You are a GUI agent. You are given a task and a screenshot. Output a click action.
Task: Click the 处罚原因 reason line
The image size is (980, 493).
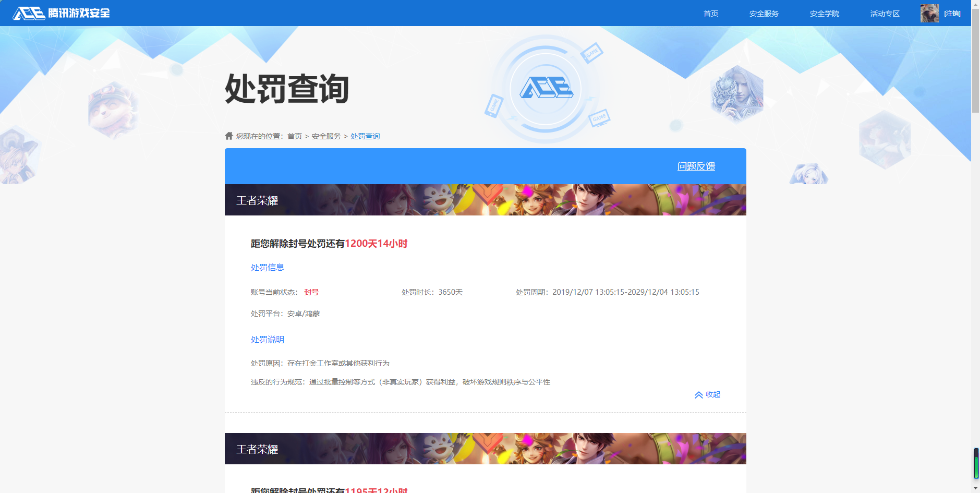320,363
